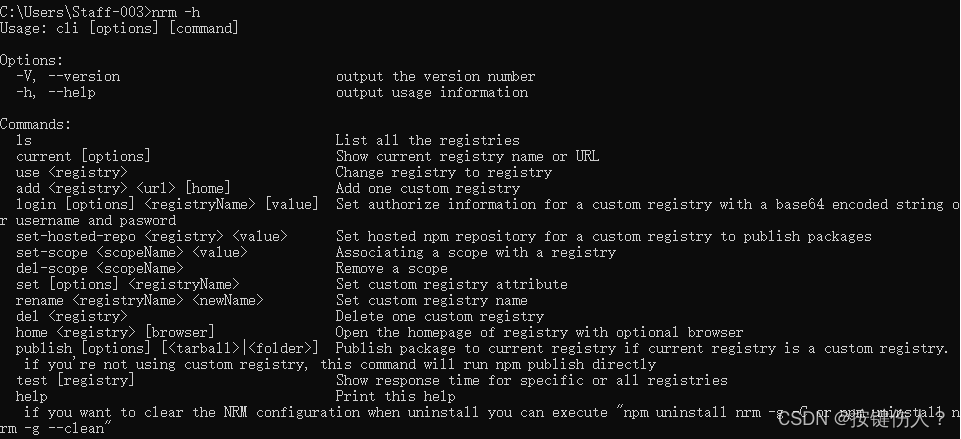Click the typed 'nrm -h' command text
This screenshot has height=439, width=961.
pos(176,12)
